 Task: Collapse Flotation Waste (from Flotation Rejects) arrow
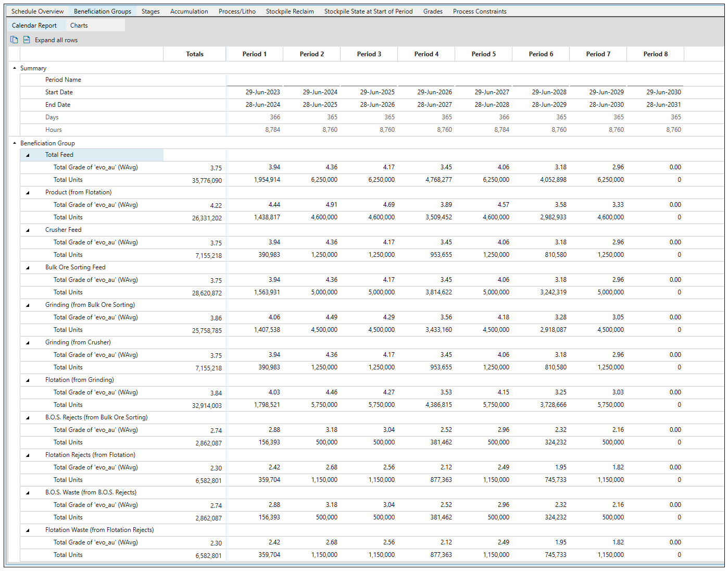click(28, 530)
